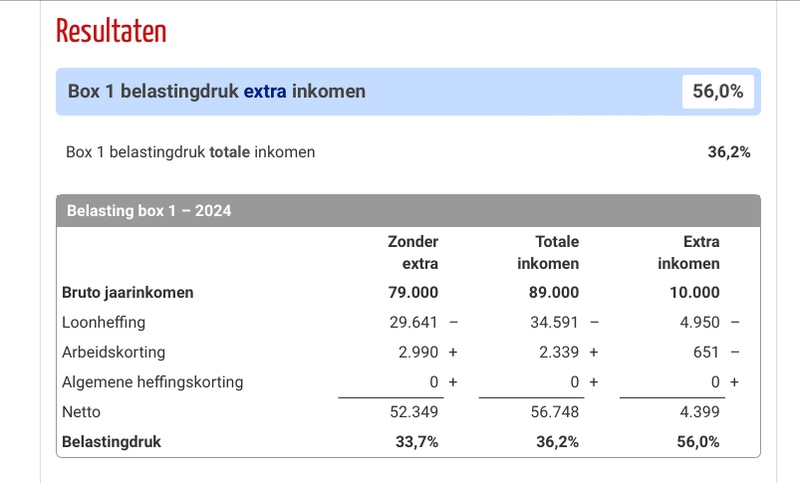The image size is (800, 483).
Task: Click the Box 1 belastingdruk totale inkomen label
Action: [x=190, y=152]
